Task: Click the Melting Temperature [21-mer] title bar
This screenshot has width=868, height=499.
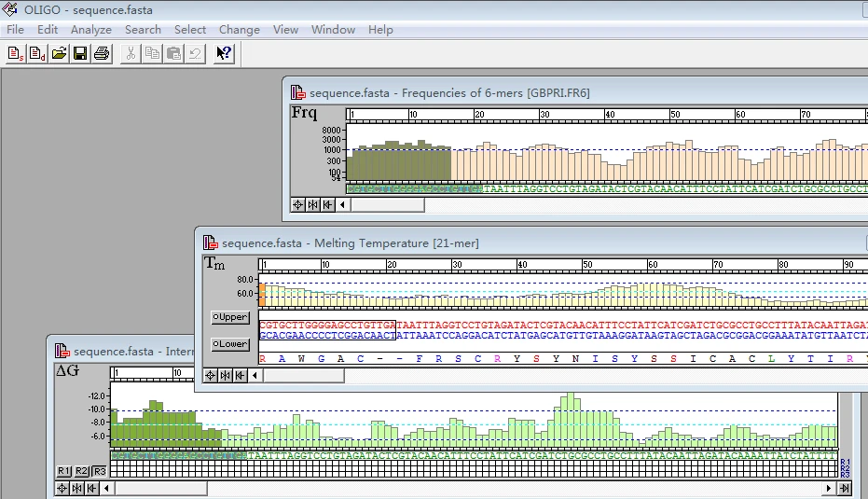Action: pos(531,243)
